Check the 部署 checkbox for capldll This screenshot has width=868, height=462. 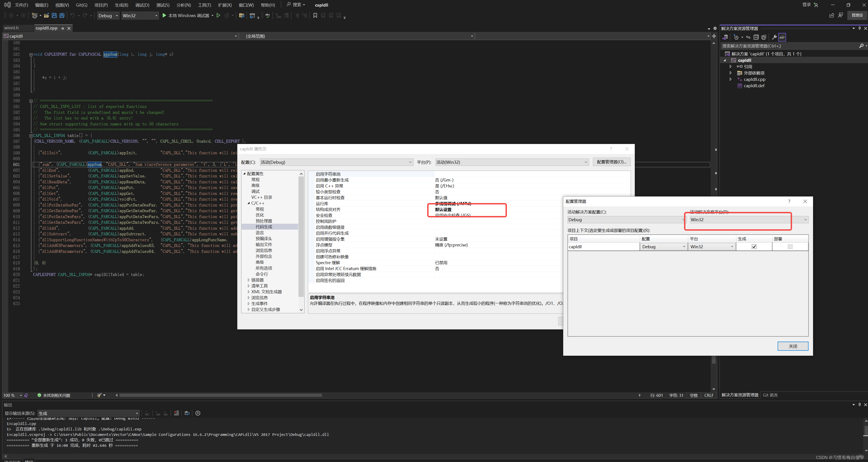click(790, 247)
